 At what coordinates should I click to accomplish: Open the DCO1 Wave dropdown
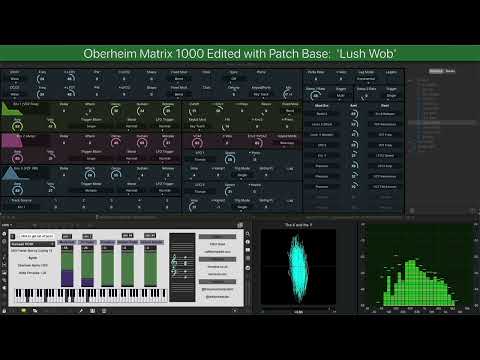point(15,79)
